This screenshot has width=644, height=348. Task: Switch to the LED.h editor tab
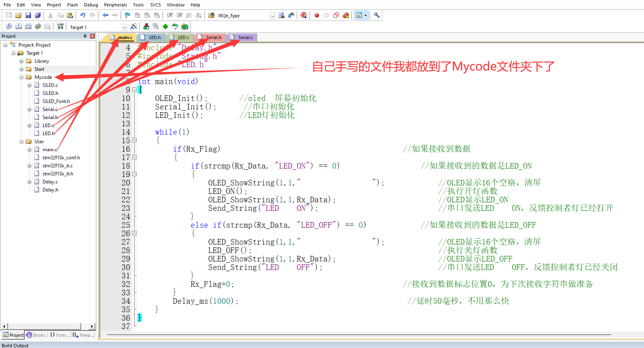tap(151, 37)
